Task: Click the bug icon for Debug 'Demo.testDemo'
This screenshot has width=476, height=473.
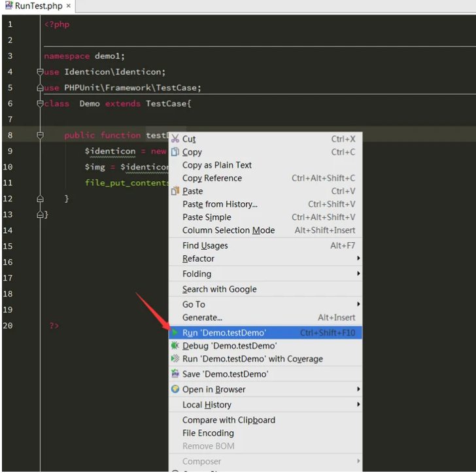Action: pos(175,346)
